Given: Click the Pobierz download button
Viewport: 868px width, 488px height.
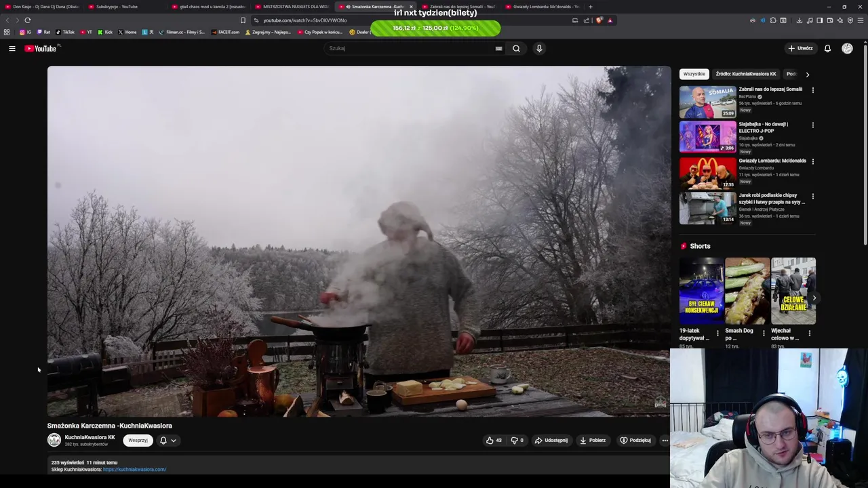Looking at the screenshot, I should pyautogui.click(x=592, y=440).
